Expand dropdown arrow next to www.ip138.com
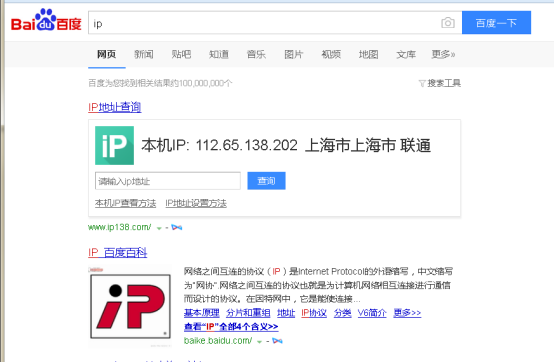 tap(159, 228)
